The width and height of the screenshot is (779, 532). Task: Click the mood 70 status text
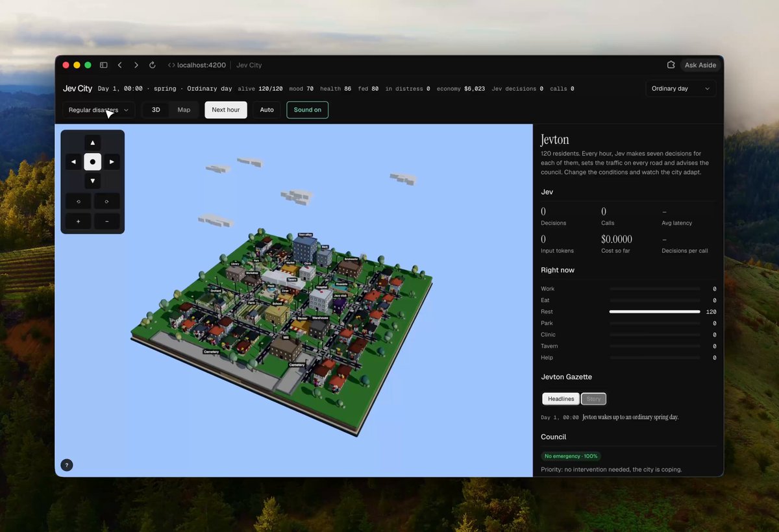pyautogui.click(x=301, y=89)
